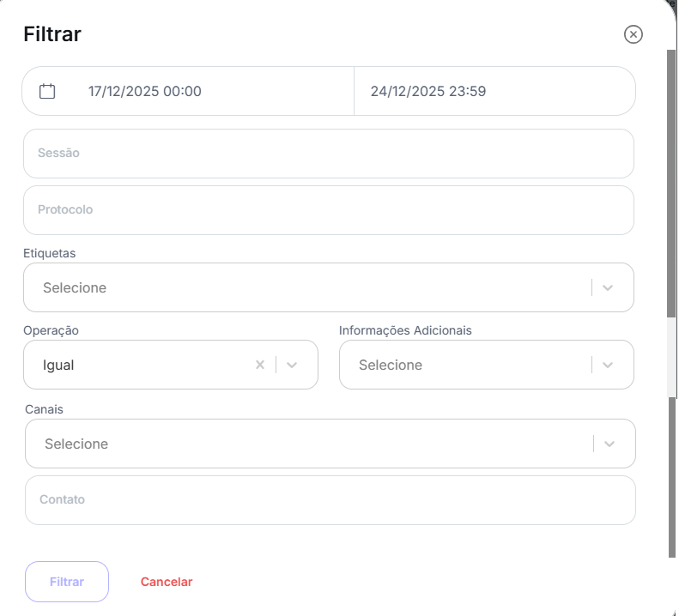Expand the Etiquetas dropdown chevron
This screenshot has height=616, width=679.
pyautogui.click(x=608, y=287)
